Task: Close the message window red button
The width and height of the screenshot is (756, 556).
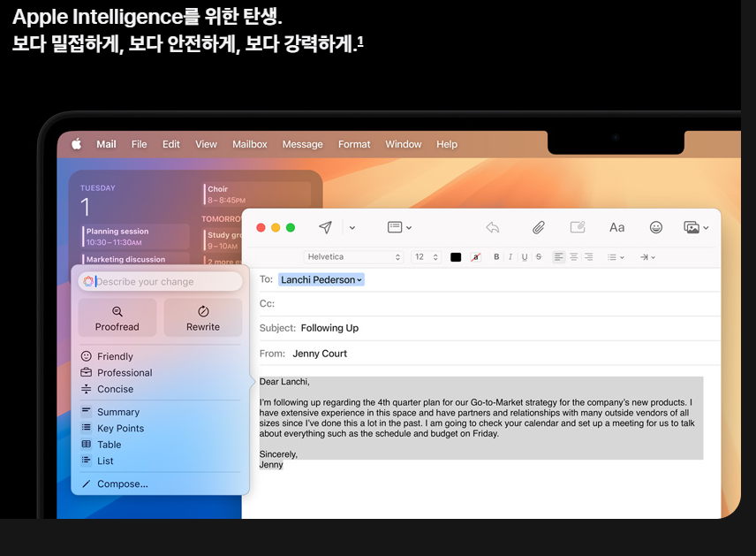Action: (261, 227)
